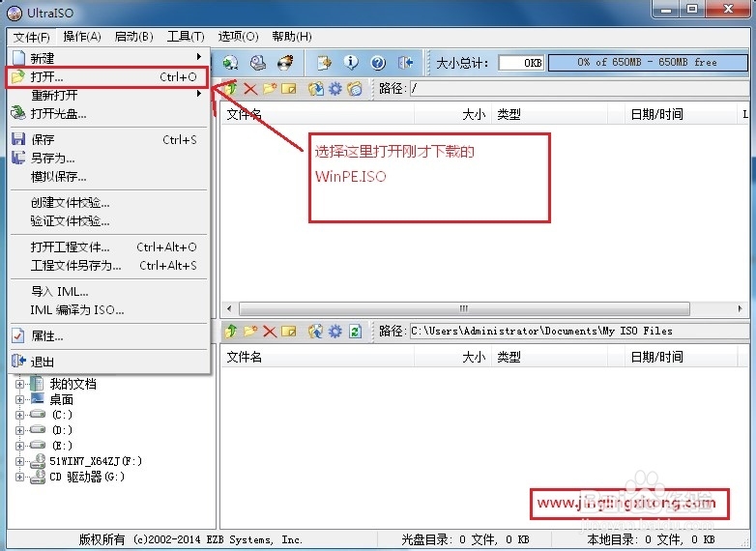Click the red X delete icon in lower pane
The width and height of the screenshot is (756, 551).
click(270, 332)
